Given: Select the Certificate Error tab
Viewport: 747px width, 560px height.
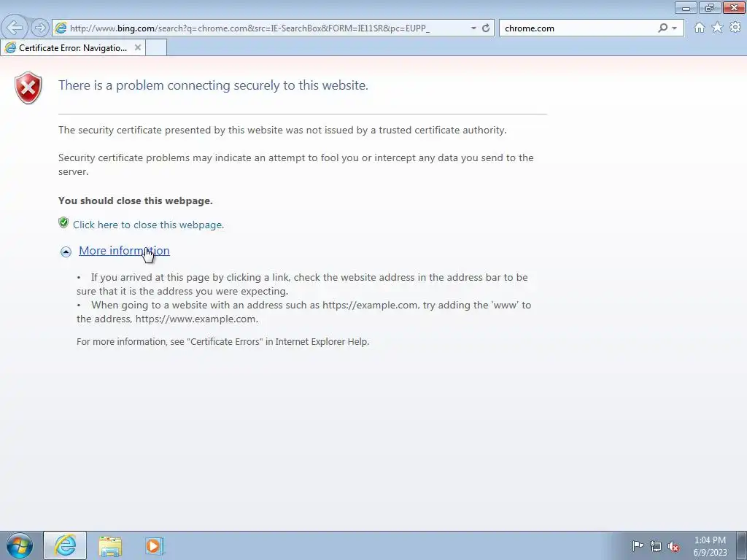Looking at the screenshot, I should point(73,47).
